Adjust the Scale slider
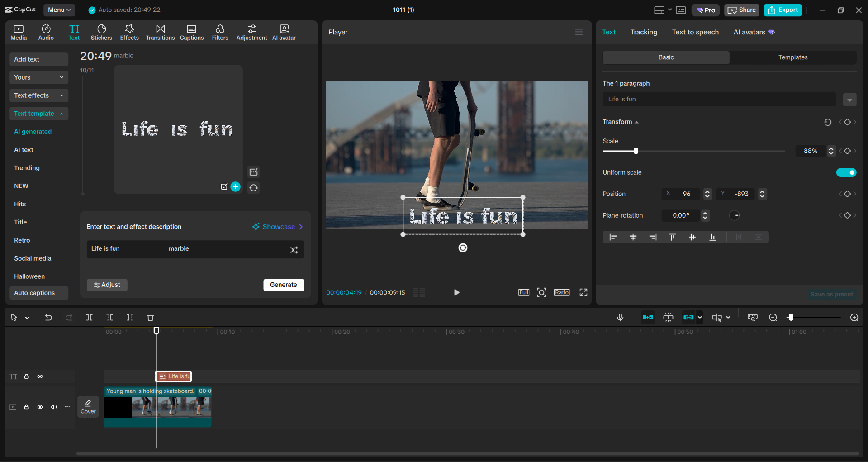The image size is (868, 462). point(636,151)
